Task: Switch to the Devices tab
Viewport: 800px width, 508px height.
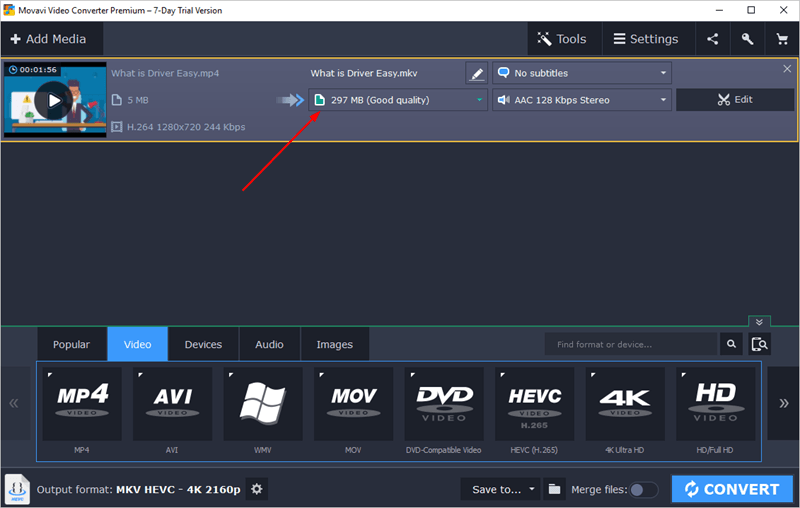Action: (203, 344)
